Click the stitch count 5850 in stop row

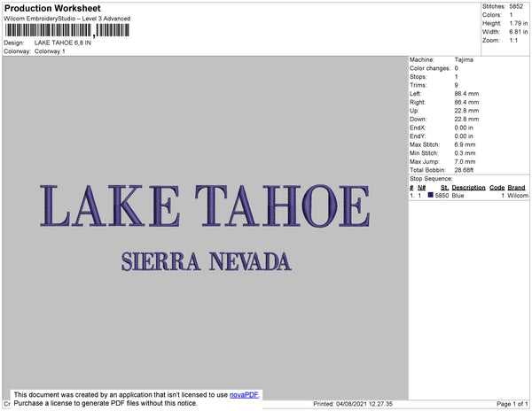pos(442,196)
